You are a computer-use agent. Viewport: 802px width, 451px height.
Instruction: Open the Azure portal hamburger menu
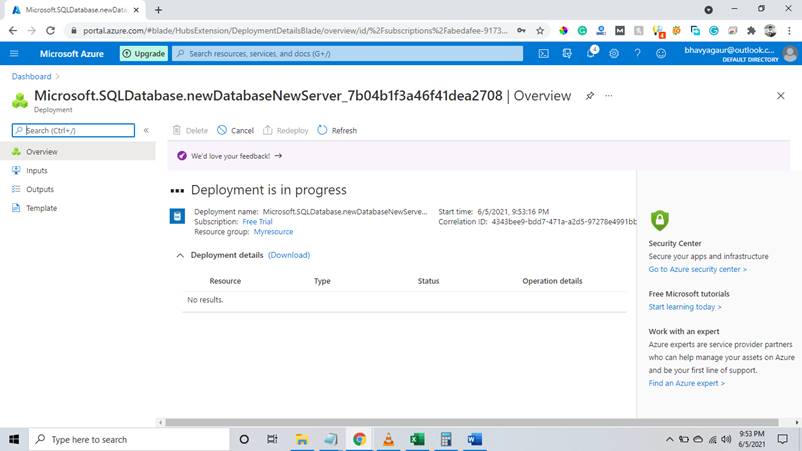14,53
